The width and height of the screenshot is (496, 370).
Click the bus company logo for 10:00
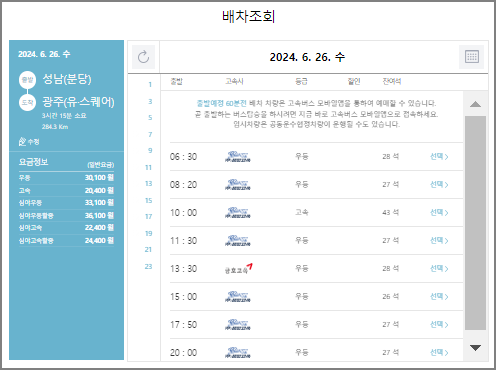click(237, 213)
